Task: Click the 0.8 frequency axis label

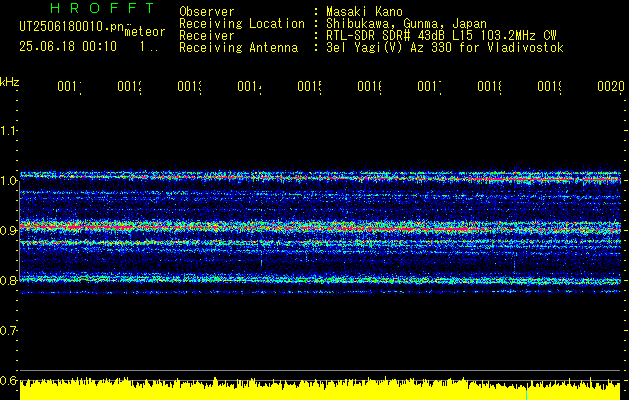Action: 9,280
